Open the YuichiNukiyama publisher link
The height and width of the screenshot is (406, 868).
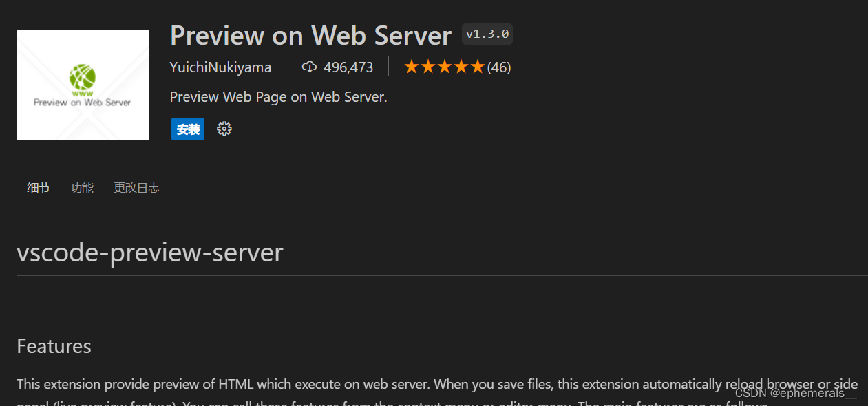(x=220, y=67)
